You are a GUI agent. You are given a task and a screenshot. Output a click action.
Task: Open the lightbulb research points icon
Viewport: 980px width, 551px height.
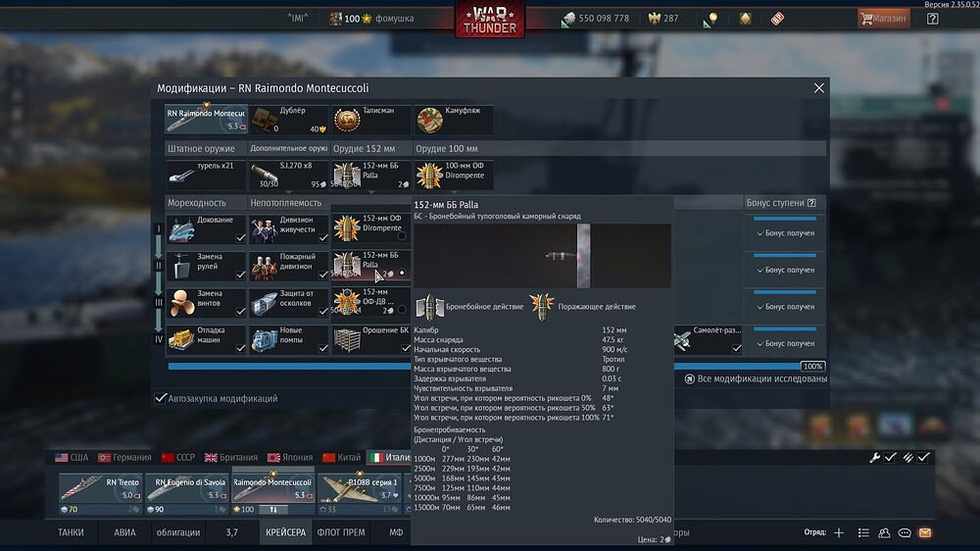tap(710, 19)
